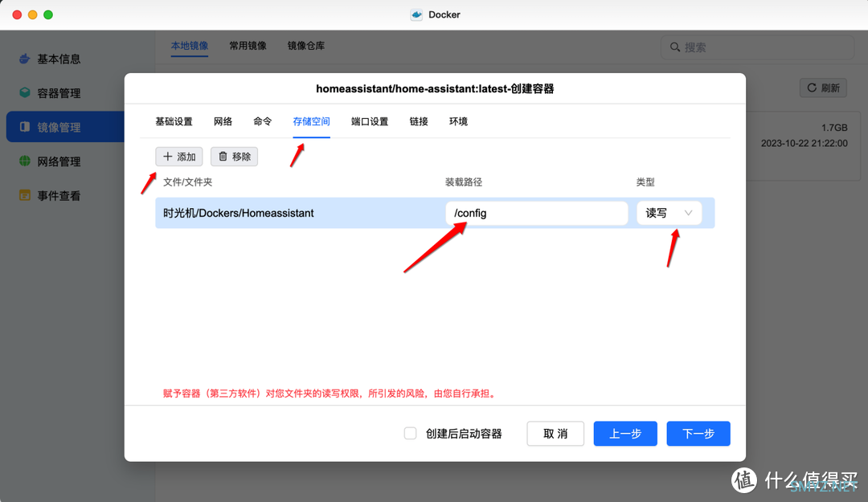Image resolution: width=868 pixels, height=502 pixels.
Task: Open the event viewer sidebar icon
Action: pos(25,195)
